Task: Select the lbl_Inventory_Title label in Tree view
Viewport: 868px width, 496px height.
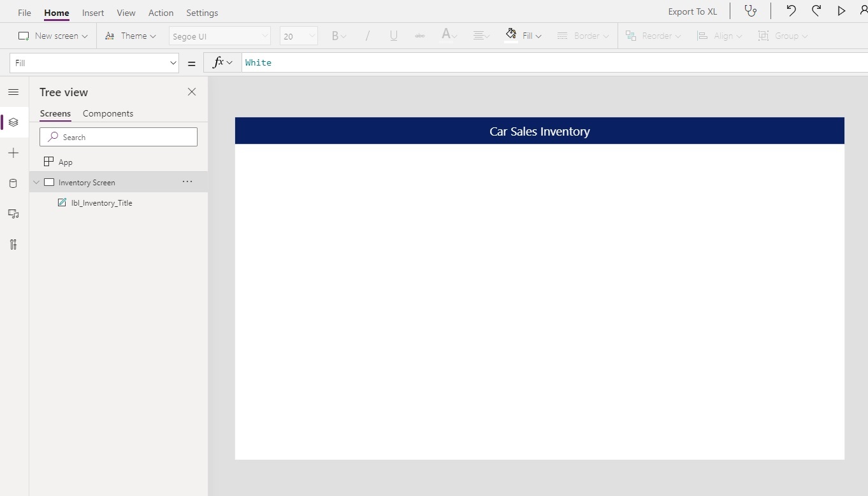Action: (x=102, y=203)
